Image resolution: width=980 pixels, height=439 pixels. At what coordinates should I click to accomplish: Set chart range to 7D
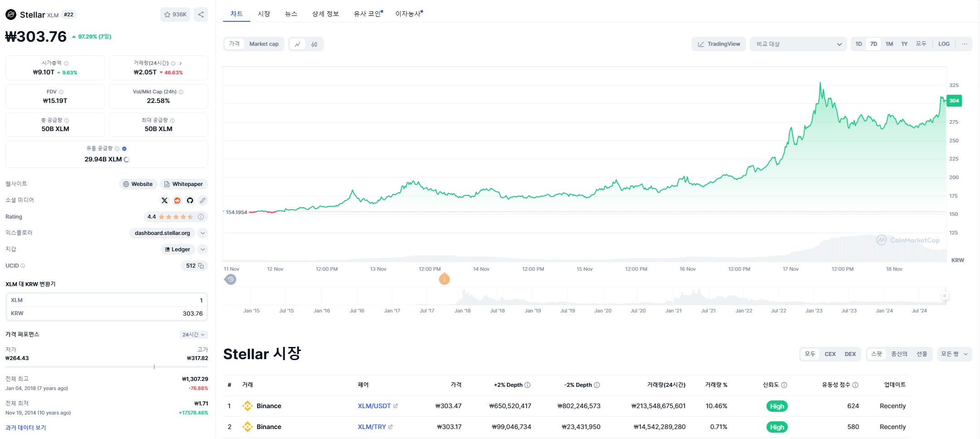(x=873, y=44)
